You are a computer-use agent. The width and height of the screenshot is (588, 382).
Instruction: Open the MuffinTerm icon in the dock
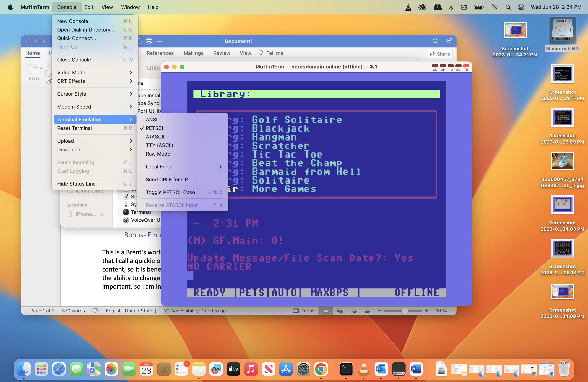[x=398, y=369]
